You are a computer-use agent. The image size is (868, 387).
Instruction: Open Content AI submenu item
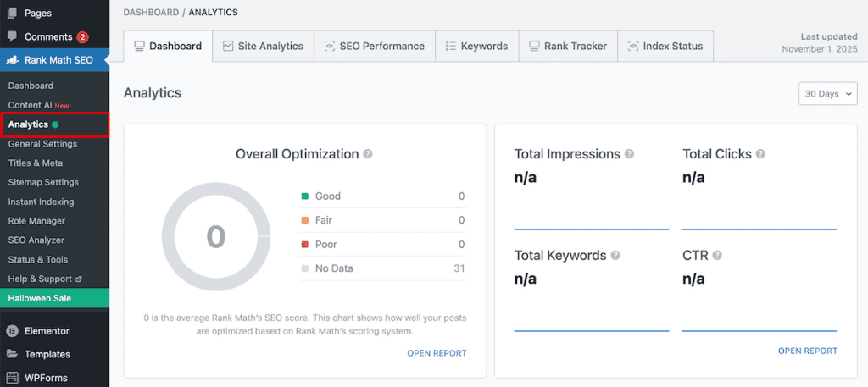coord(40,105)
